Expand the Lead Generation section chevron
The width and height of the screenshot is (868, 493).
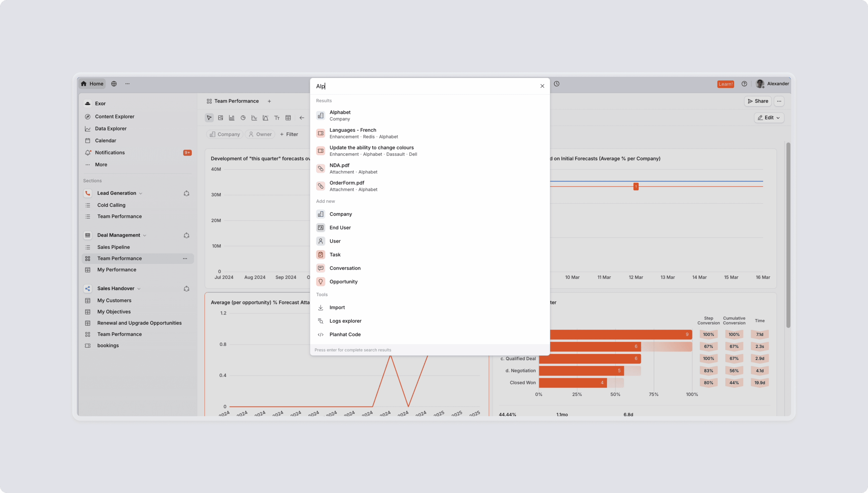click(141, 193)
